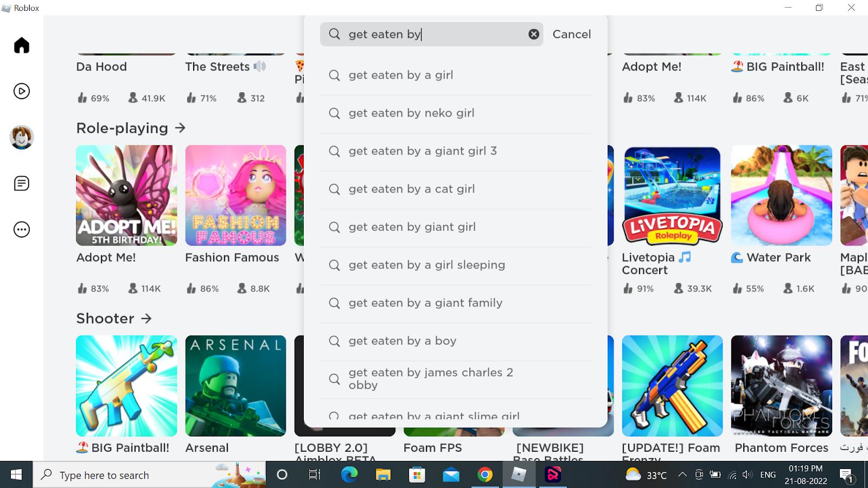
Task: Open Task View in the taskbar
Action: (314, 475)
